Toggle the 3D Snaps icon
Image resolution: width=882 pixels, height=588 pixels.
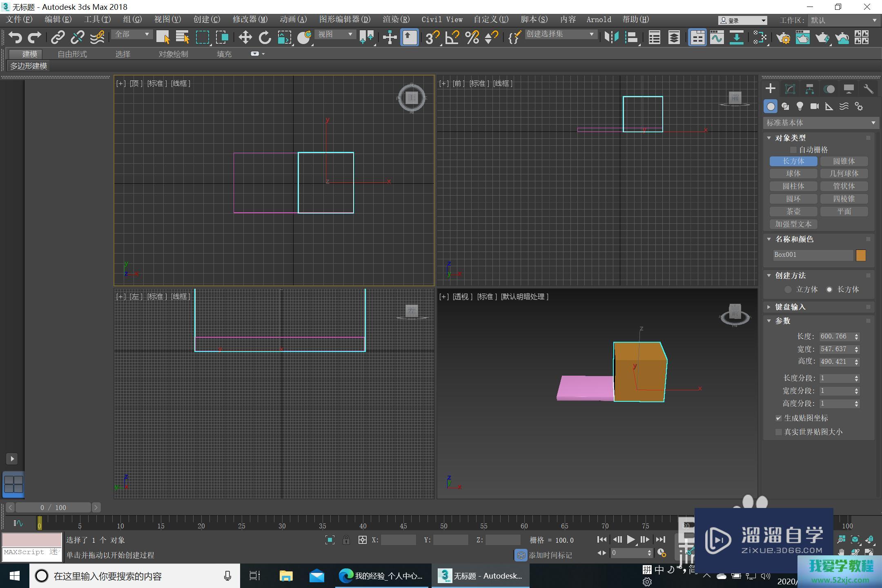point(432,38)
